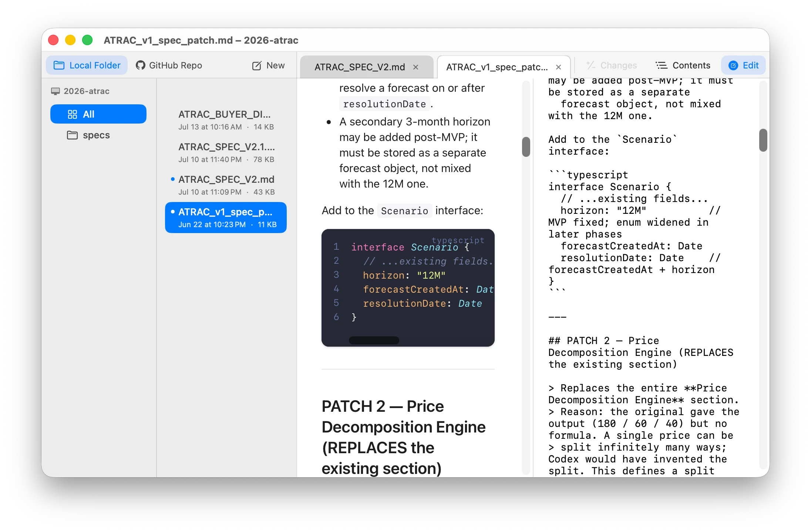Image resolution: width=811 pixels, height=532 pixels.
Task: Show the Contents outline
Action: [x=683, y=65]
